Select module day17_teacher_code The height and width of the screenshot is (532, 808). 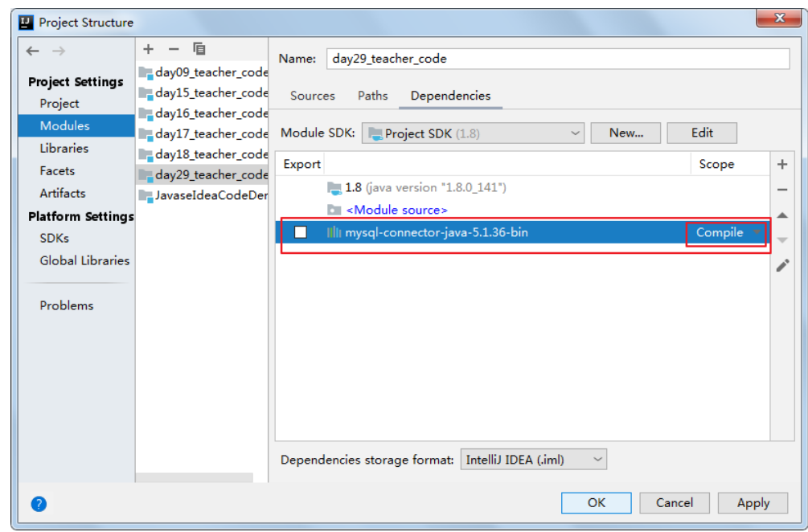(203, 134)
